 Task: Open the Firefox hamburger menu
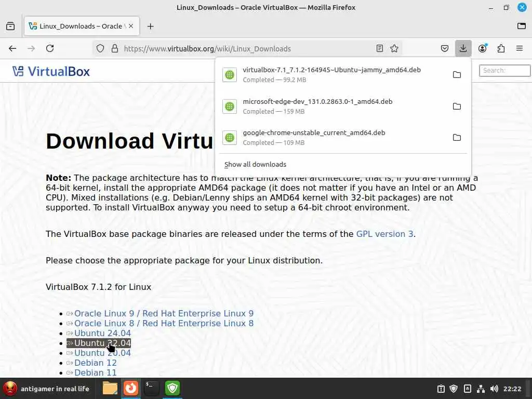pos(520,48)
